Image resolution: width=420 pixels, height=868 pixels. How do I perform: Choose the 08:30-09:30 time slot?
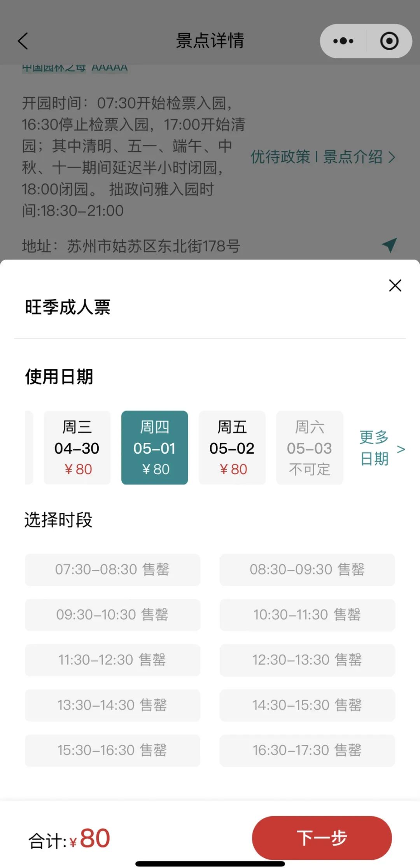[x=307, y=569]
